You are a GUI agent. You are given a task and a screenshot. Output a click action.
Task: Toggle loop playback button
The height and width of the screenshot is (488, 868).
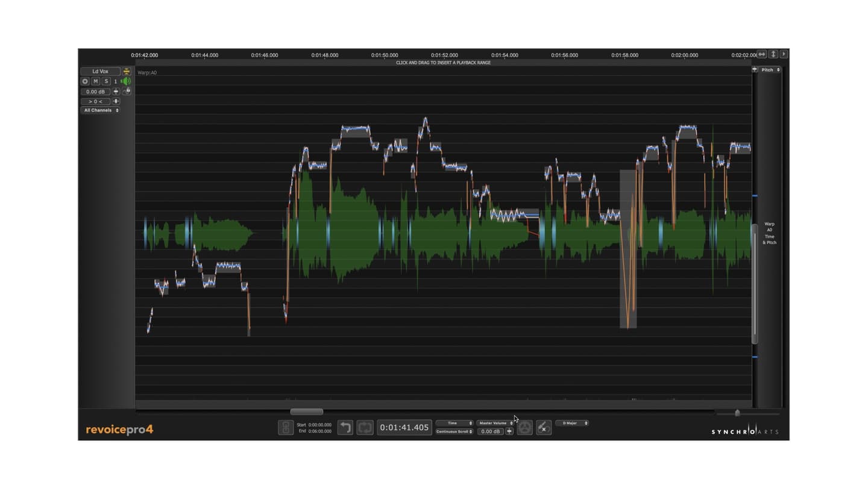[x=365, y=428]
